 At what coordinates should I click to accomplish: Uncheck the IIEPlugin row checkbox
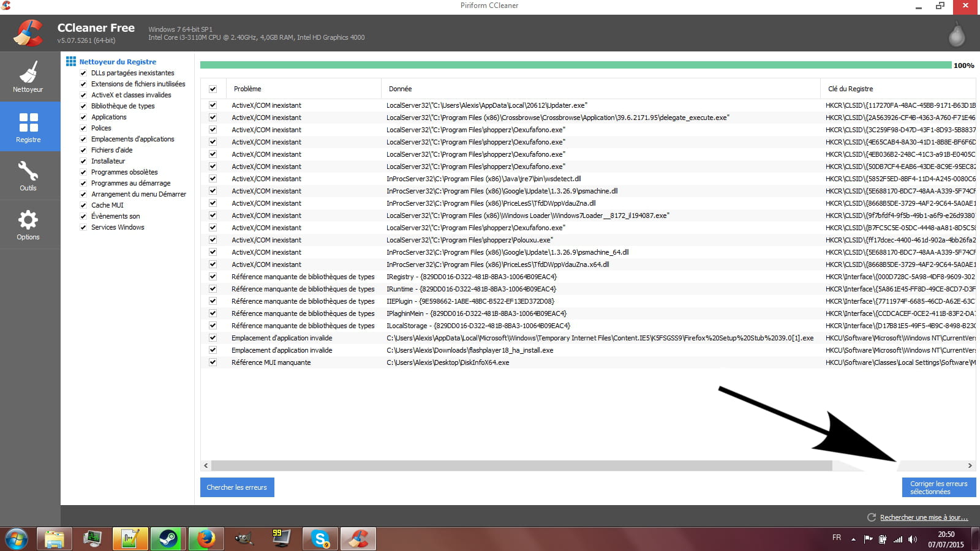click(213, 301)
